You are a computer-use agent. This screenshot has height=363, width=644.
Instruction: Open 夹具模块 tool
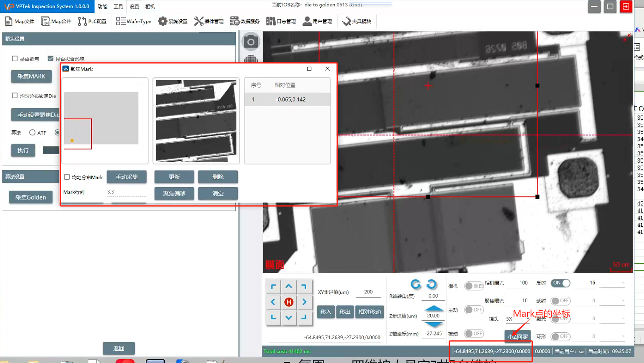356,21
